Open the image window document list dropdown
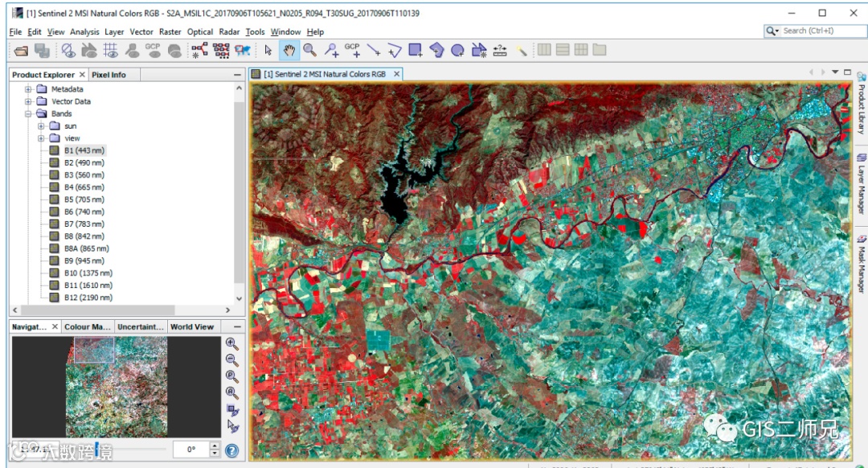The image size is (868, 468). (835, 72)
